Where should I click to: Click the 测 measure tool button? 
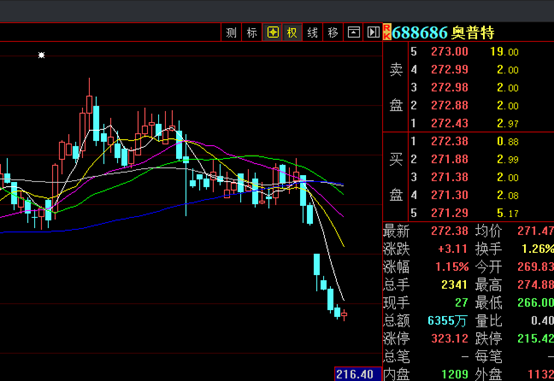(x=231, y=33)
